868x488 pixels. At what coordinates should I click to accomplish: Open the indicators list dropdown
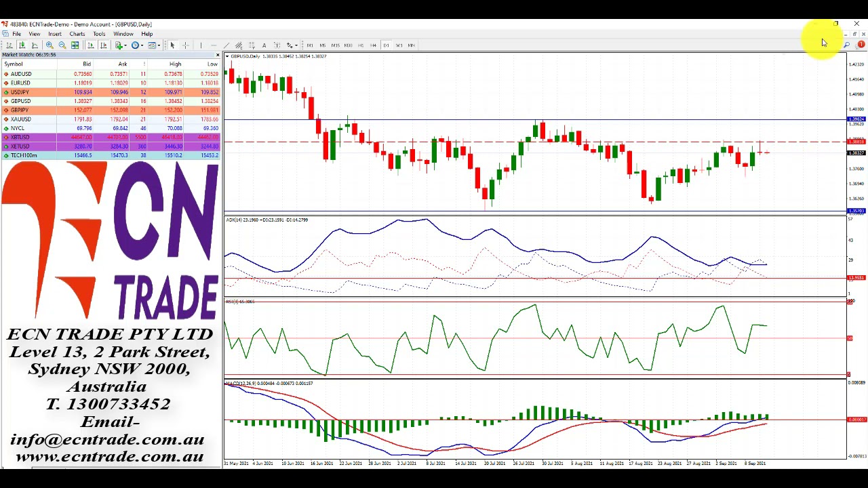121,45
